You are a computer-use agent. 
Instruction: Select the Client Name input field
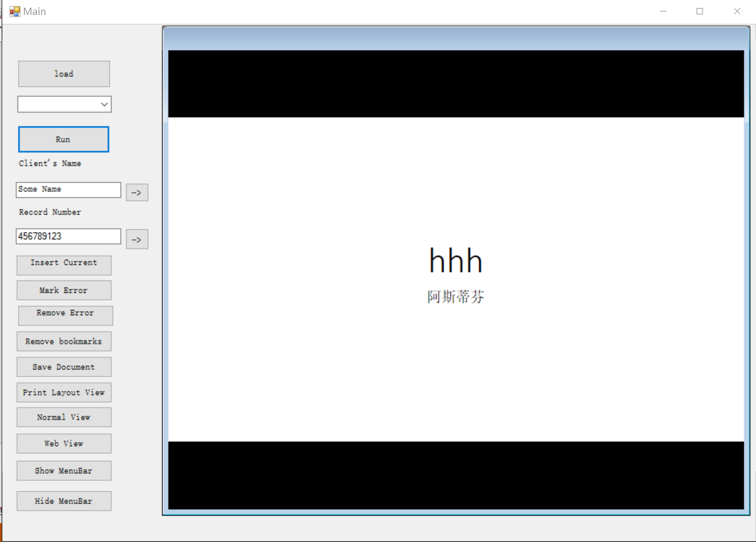click(x=69, y=189)
